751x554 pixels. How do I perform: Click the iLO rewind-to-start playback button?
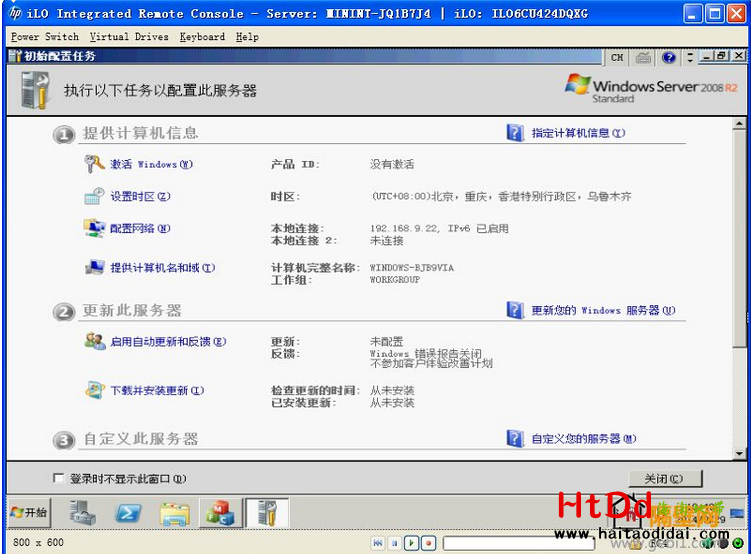(x=378, y=543)
